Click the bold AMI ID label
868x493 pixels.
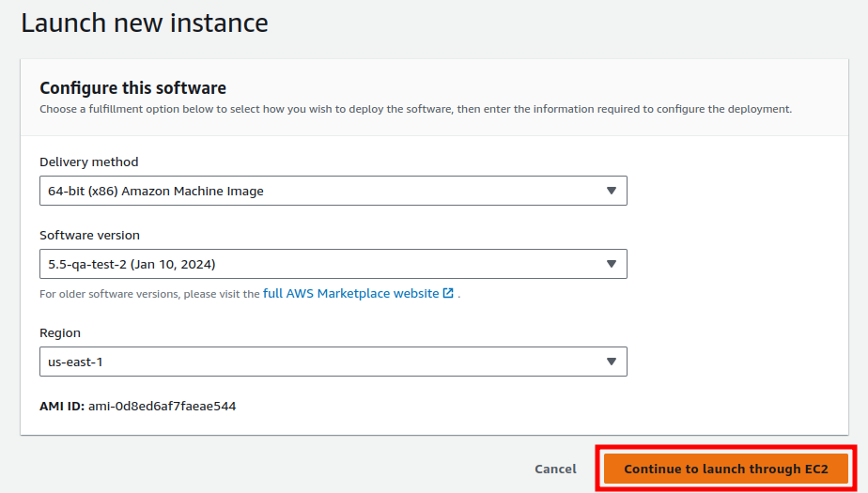click(x=62, y=406)
